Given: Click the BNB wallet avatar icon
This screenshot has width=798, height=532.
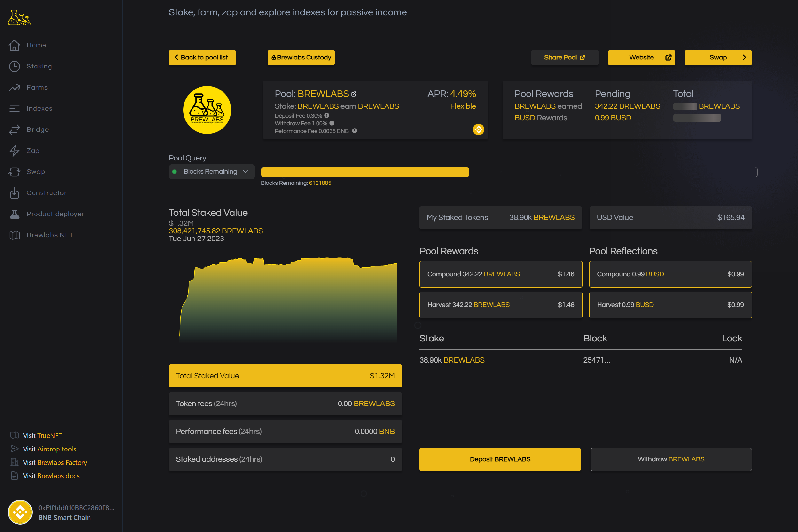Looking at the screenshot, I should pyautogui.click(x=20, y=512).
